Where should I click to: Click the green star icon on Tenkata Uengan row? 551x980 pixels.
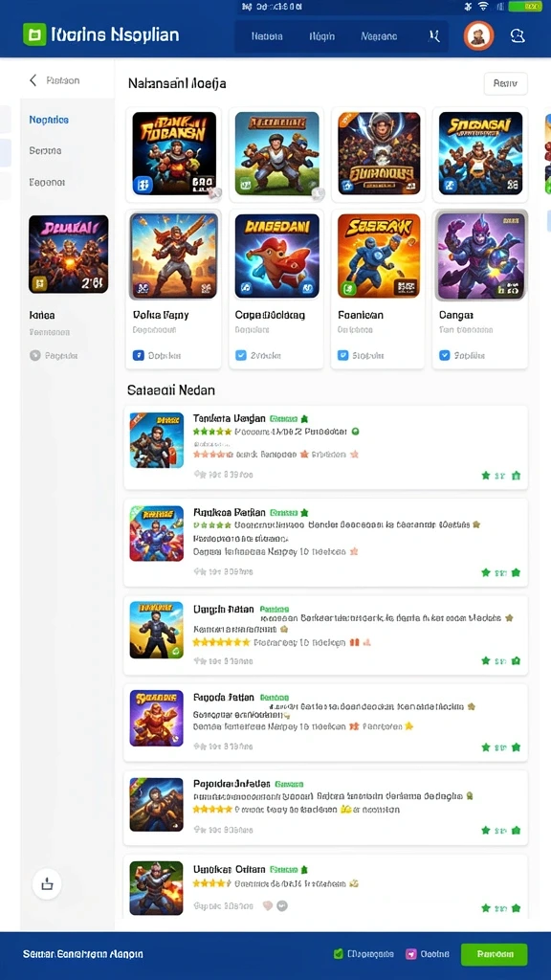click(485, 476)
